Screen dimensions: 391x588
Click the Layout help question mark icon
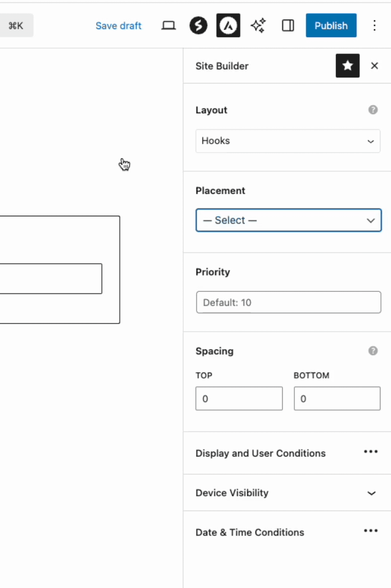tap(373, 110)
